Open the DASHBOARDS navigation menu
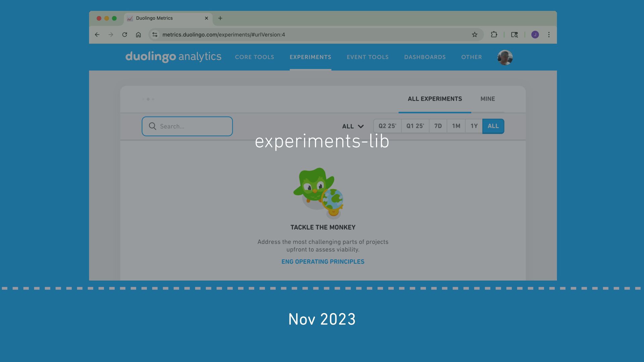Viewport: 644px width, 362px height. tap(425, 57)
